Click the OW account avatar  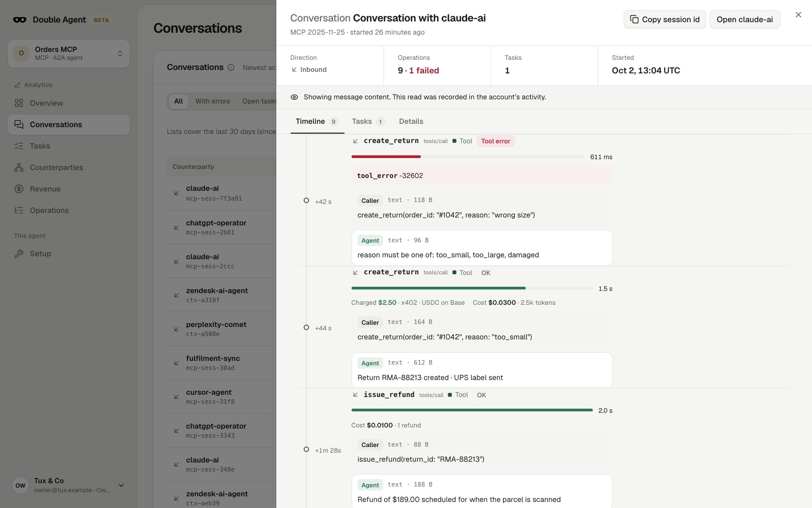click(20, 485)
